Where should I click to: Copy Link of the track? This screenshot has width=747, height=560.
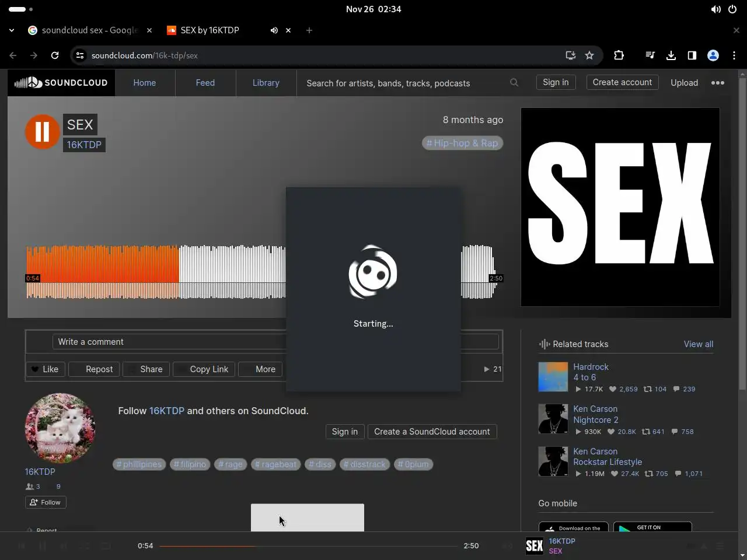(204, 369)
